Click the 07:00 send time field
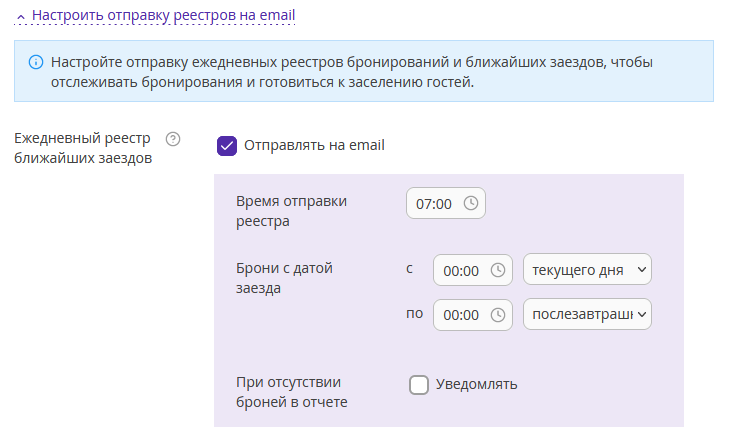This screenshot has height=440, width=730. tap(446, 203)
